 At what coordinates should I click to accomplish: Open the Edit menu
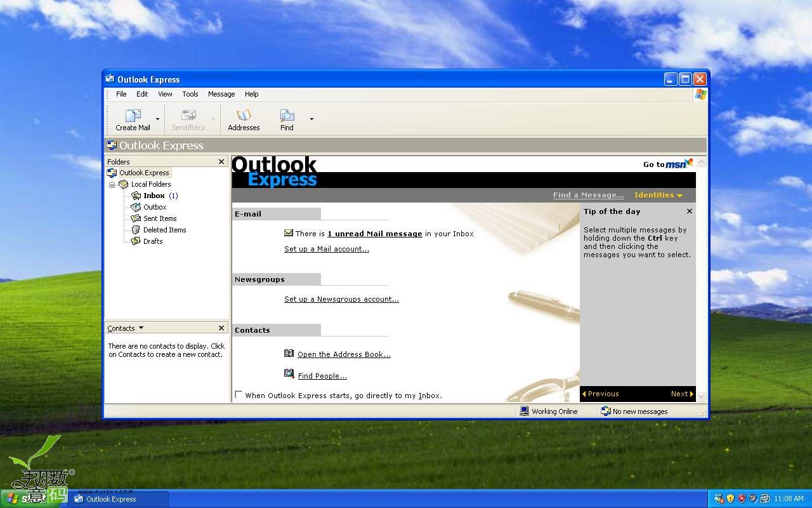pyautogui.click(x=142, y=94)
